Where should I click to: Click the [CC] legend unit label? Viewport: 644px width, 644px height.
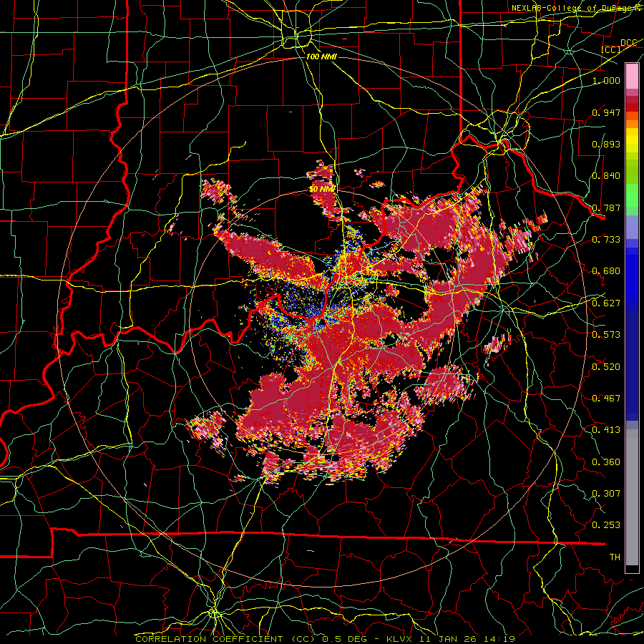click(x=611, y=50)
